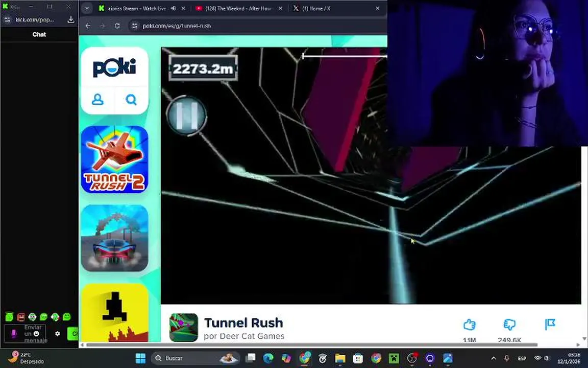Open the yellow running figure game thumbnail
The height and width of the screenshot is (368, 588).
114,312
